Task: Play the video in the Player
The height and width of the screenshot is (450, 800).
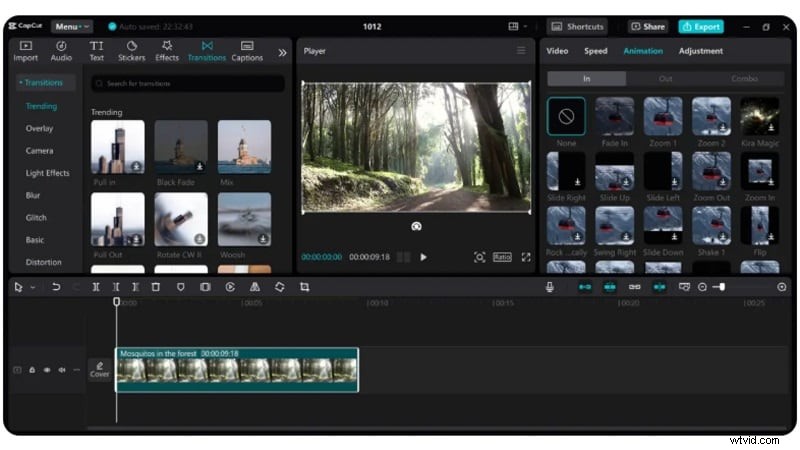Action: [423, 257]
